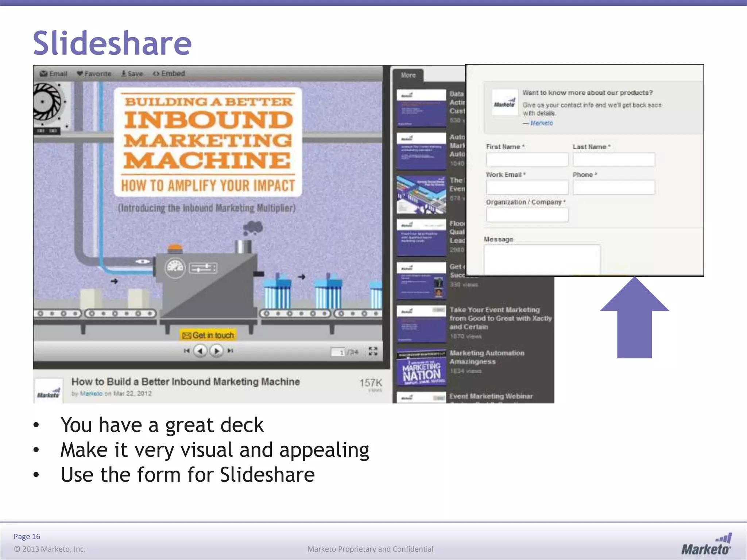This screenshot has width=747, height=560.
Task: Click the Message text area
Action: tap(542, 260)
